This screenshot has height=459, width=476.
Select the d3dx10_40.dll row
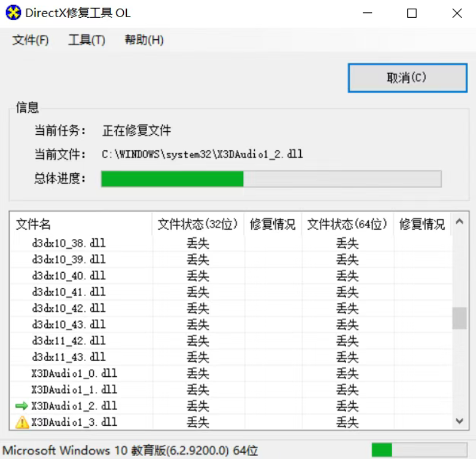point(232,276)
